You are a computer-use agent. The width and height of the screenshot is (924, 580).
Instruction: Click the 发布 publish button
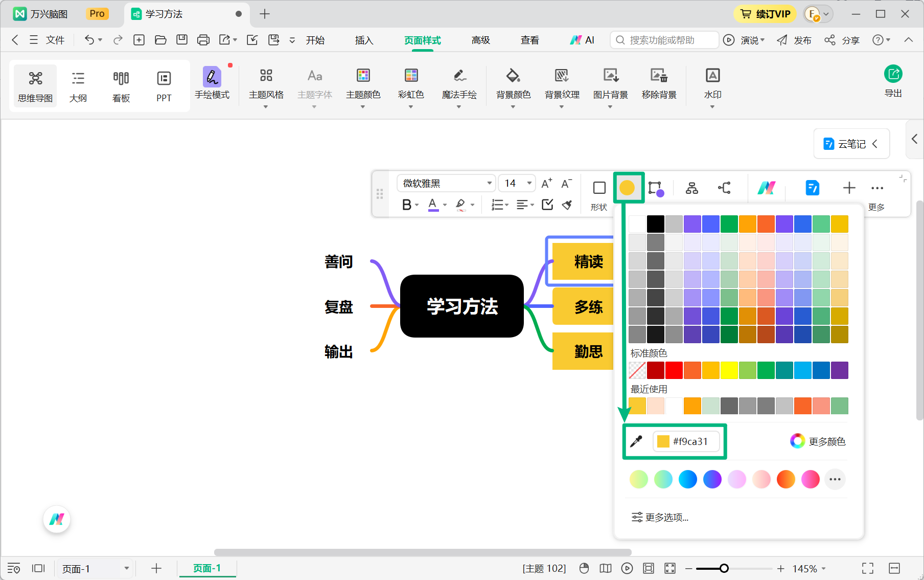coord(794,40)
